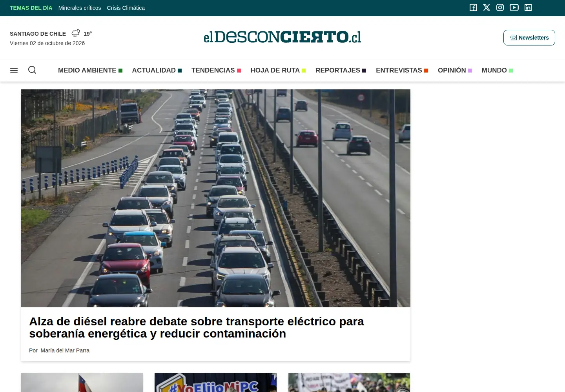
Task: Click the 19° temperature reading
Action: [x=87, y=34]
